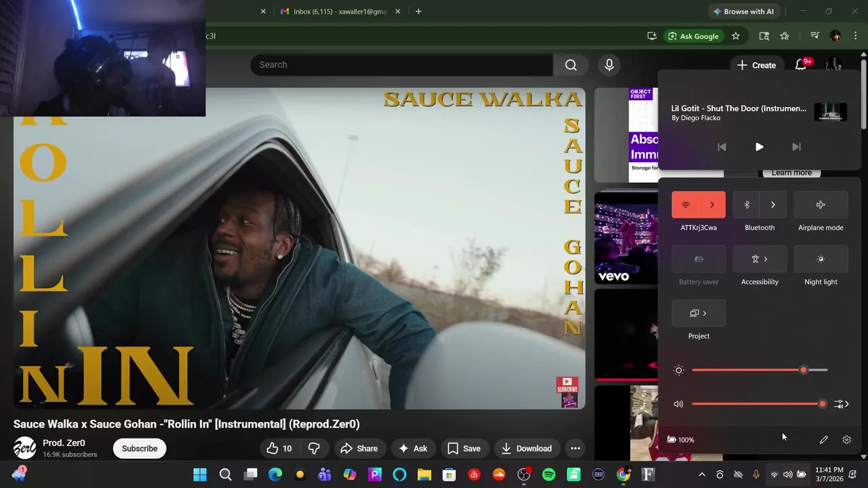Show hidden tray icons chevron
This screenshot has height=488, width=868.
[x=702, y=474]
